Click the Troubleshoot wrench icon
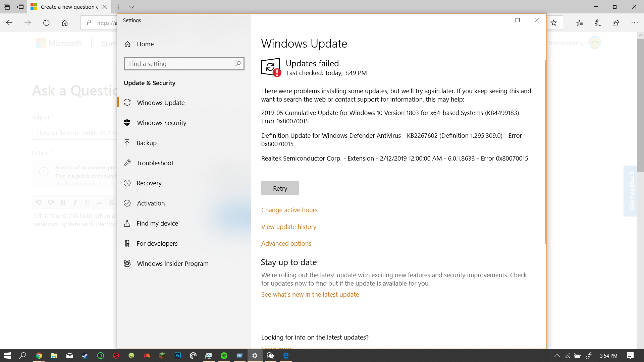This screenshot has height=362, width=644. click(x=127, y=163)
